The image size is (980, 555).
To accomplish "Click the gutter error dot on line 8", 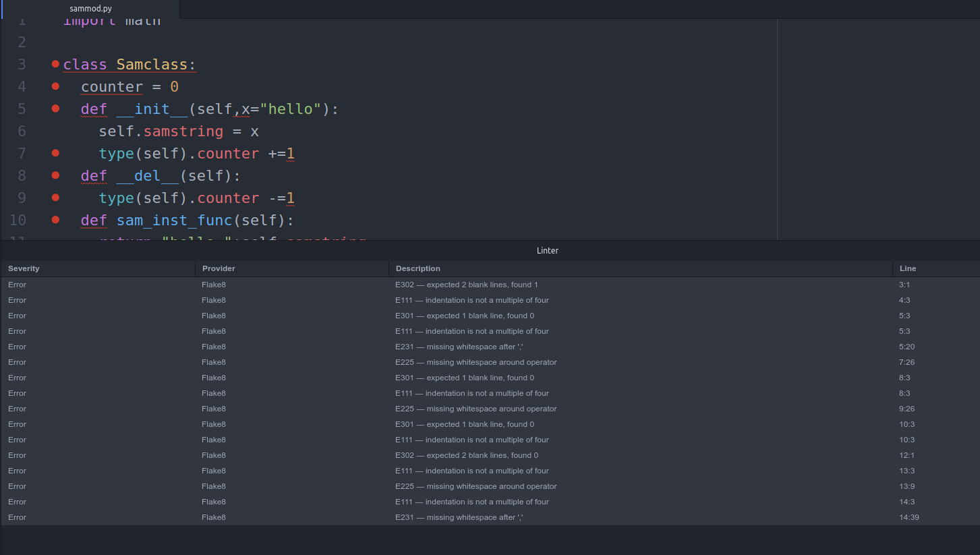I will point(55,175).
